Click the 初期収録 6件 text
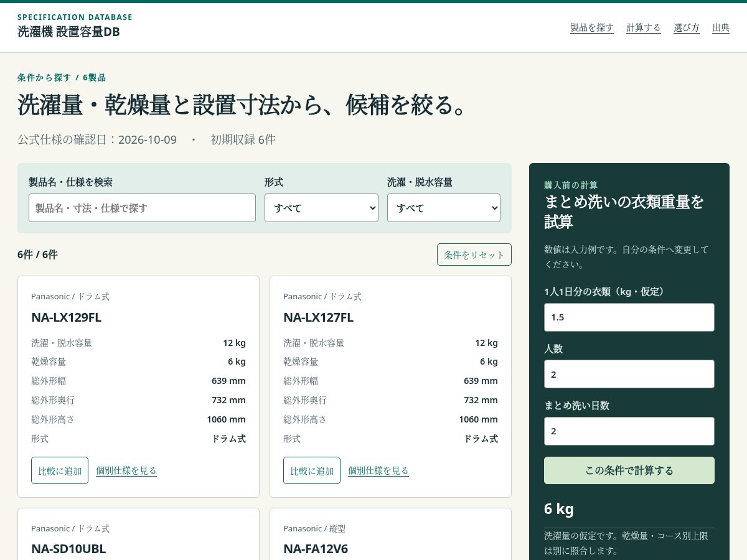 [243, 139]
